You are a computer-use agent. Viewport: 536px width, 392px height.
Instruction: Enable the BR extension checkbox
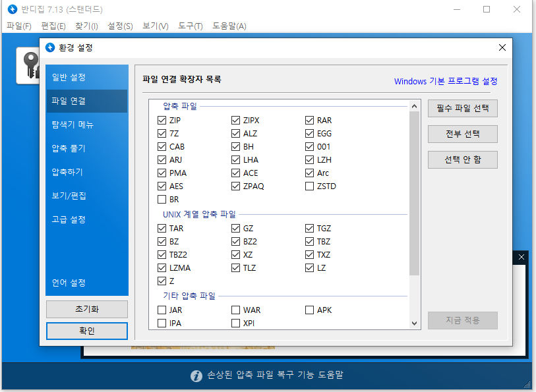coord(162,200)
